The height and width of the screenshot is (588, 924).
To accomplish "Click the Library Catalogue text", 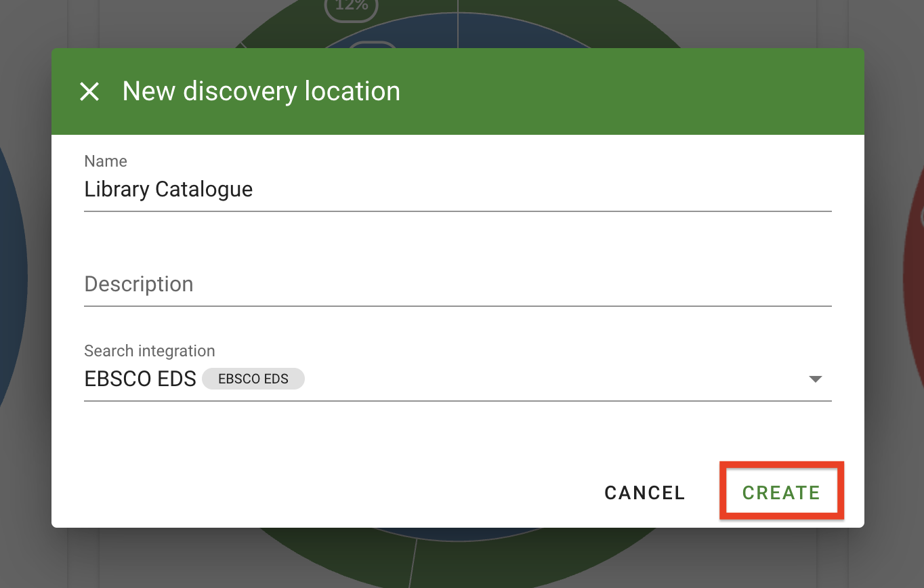I will tap(169, 190).
